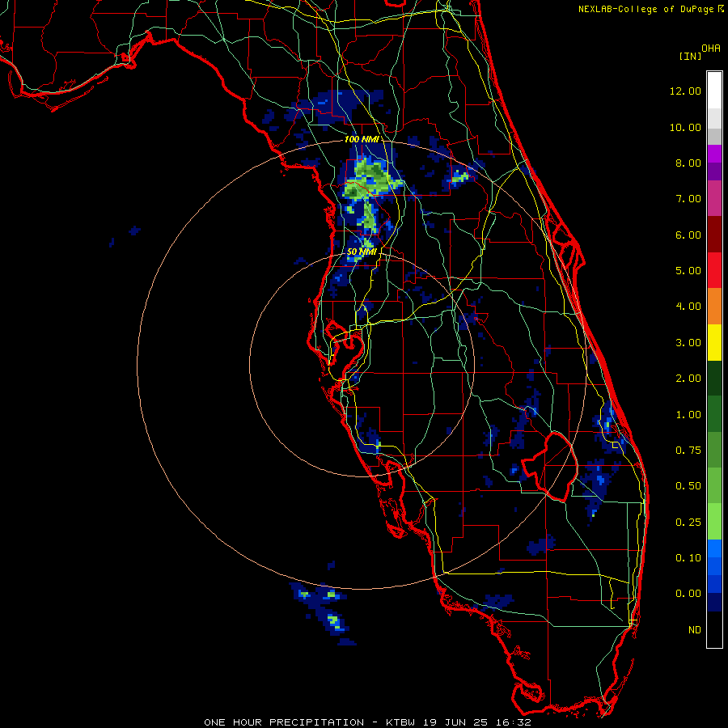Click the ND legend label
728x728 pixels.
695,630
